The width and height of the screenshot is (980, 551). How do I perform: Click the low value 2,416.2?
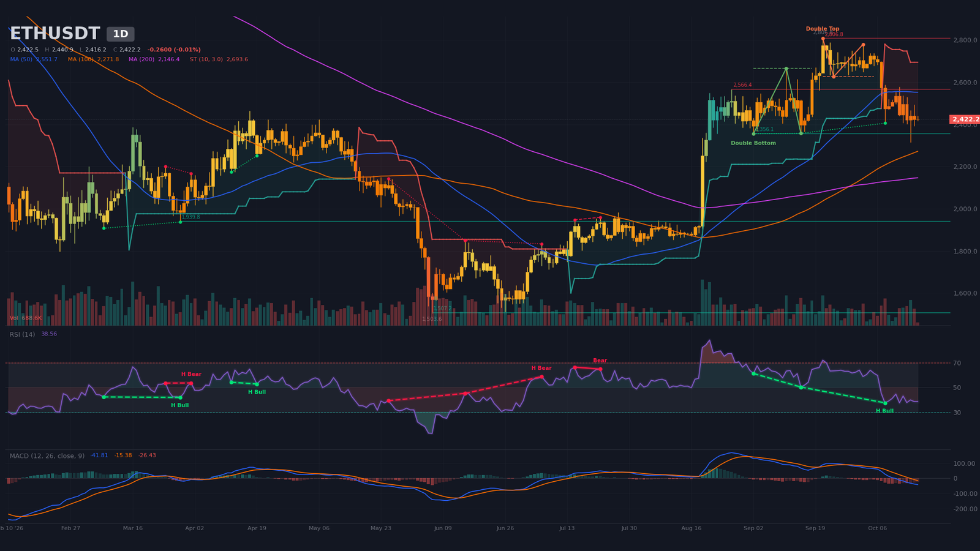click(96, 50)
